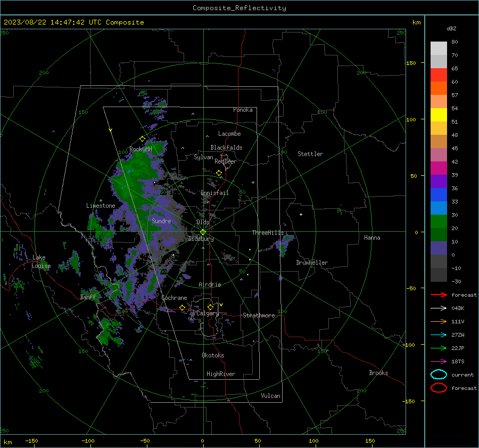Pick the purple 36-39 dBZ color swatch

[439, 182]
